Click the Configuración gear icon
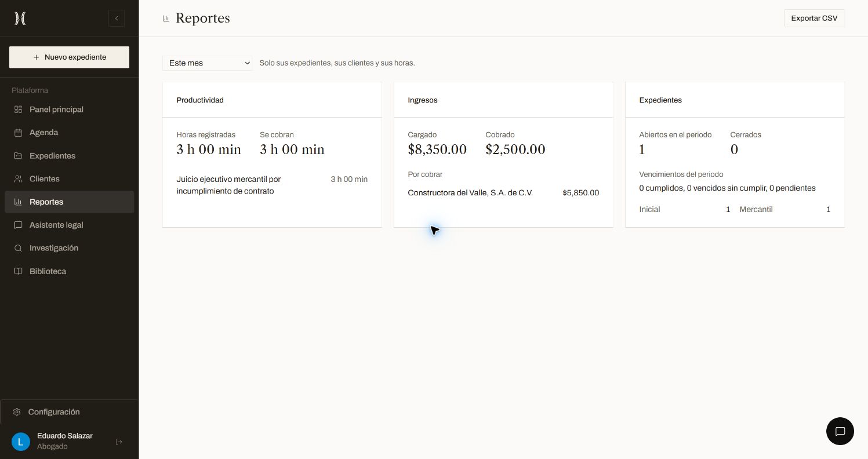Viewport: 868px width, 459px height. click(17, 412)
